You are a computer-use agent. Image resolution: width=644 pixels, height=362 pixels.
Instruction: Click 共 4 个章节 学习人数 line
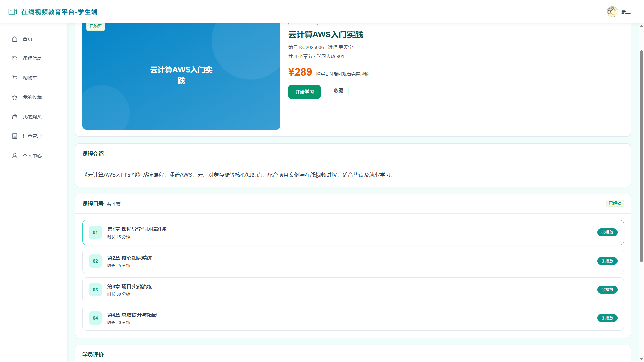(316, 56)
